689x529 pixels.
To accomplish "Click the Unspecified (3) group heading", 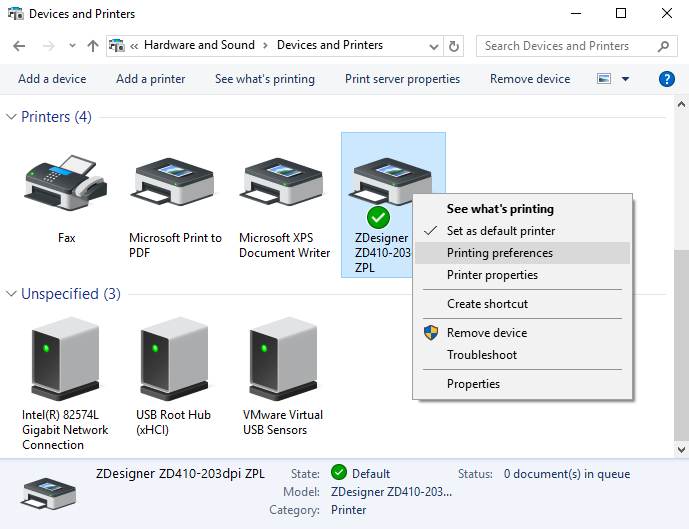I will [71, 293].
